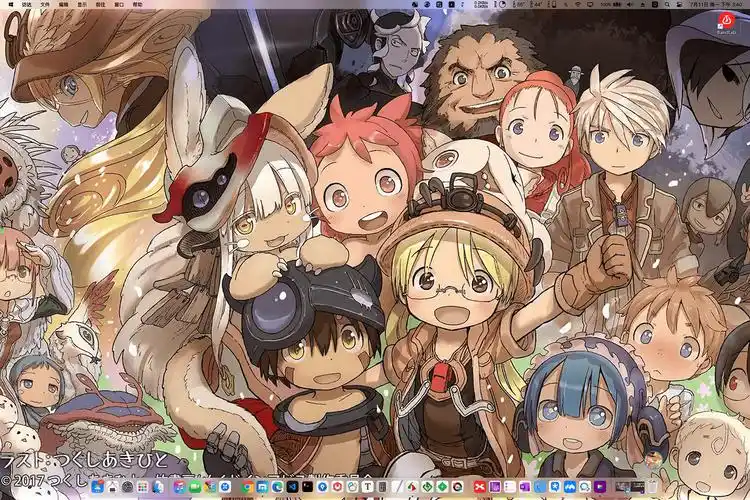The width and height of the screenshot is (750, 500).
Task: Open the Trash in the Dock
Action: 654,486
